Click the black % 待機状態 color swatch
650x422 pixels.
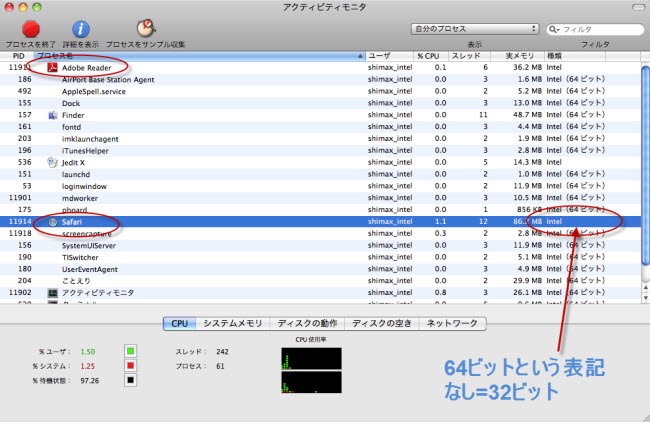[x=130, y=380]
